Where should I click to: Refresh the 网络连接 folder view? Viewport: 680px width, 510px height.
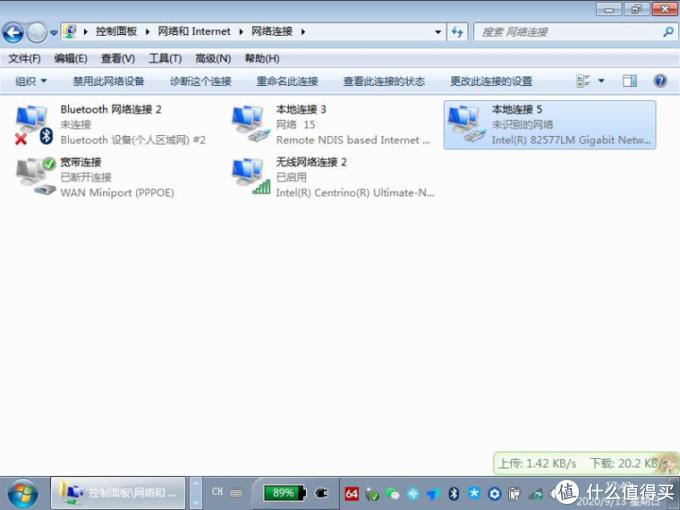click(x=457, y=32)
